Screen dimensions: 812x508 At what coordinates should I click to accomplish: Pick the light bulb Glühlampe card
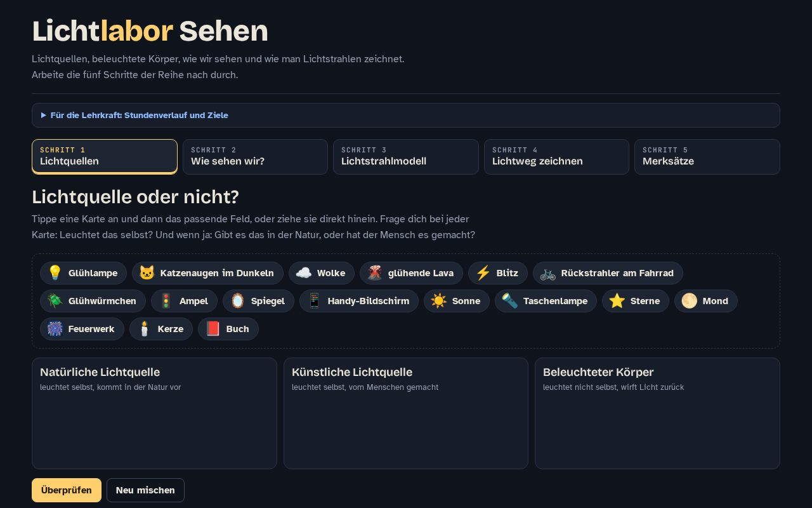(83, 273)
